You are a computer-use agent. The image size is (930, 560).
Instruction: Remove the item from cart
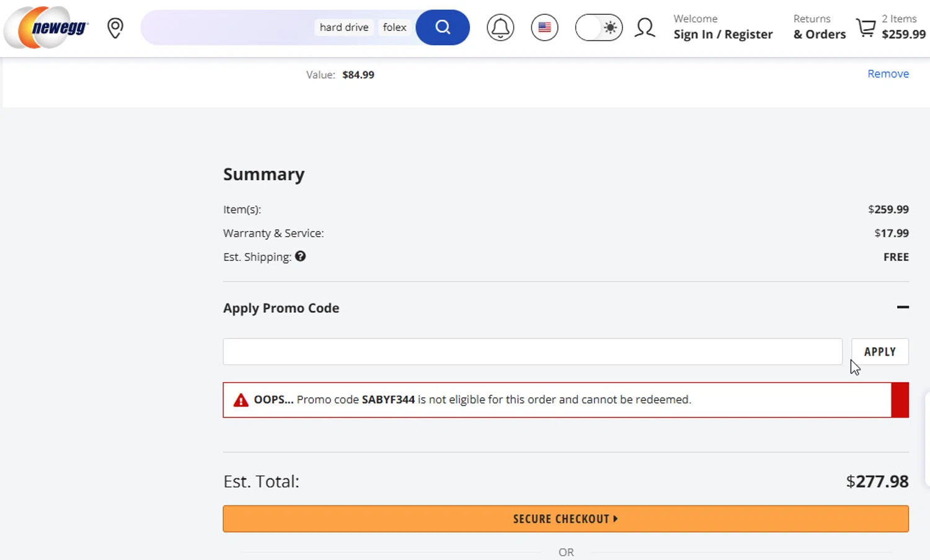click(x=888, y=74)
